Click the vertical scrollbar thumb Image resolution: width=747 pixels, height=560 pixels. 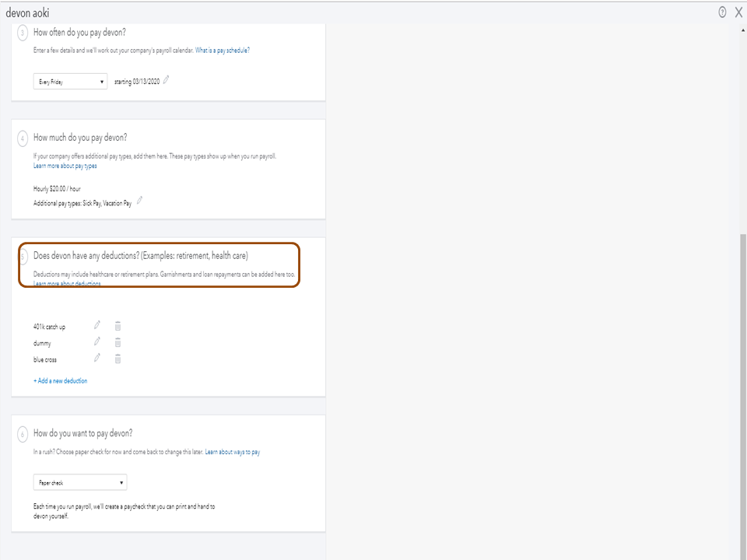pos(742,389)
